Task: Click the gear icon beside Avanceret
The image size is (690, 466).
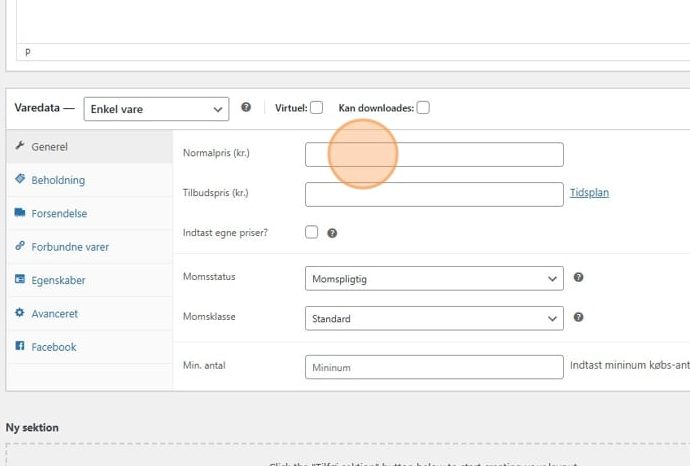Action: pyautogui.click(x=20, y=312)
